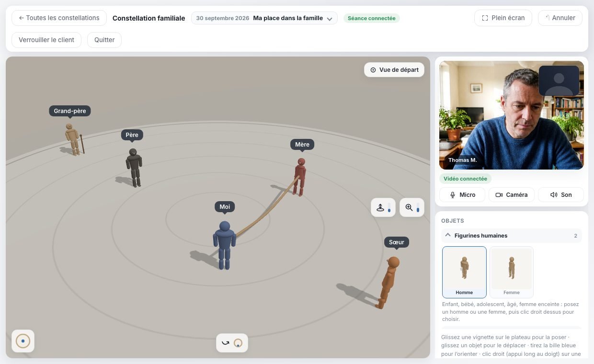
Task: Click the Grand-père label
Action: point(70,111)
